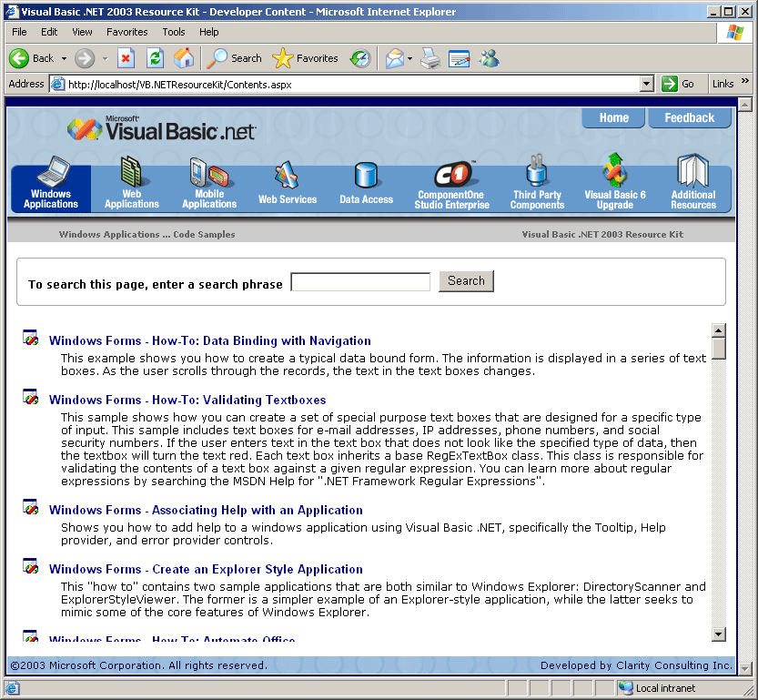Click the page icon in the address bar

pyautogui.click(x=57, y=84)
